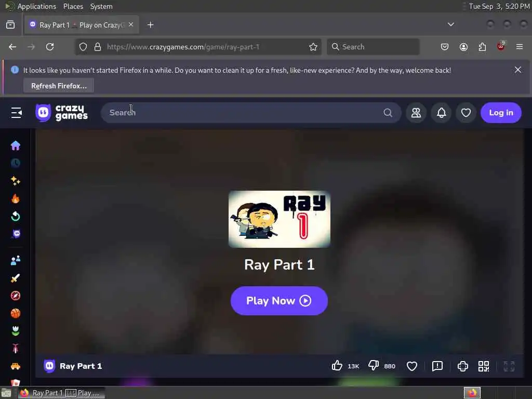Click the Play Now button
The width and height of the screenshot is (532, 399).
pos(279,301)
